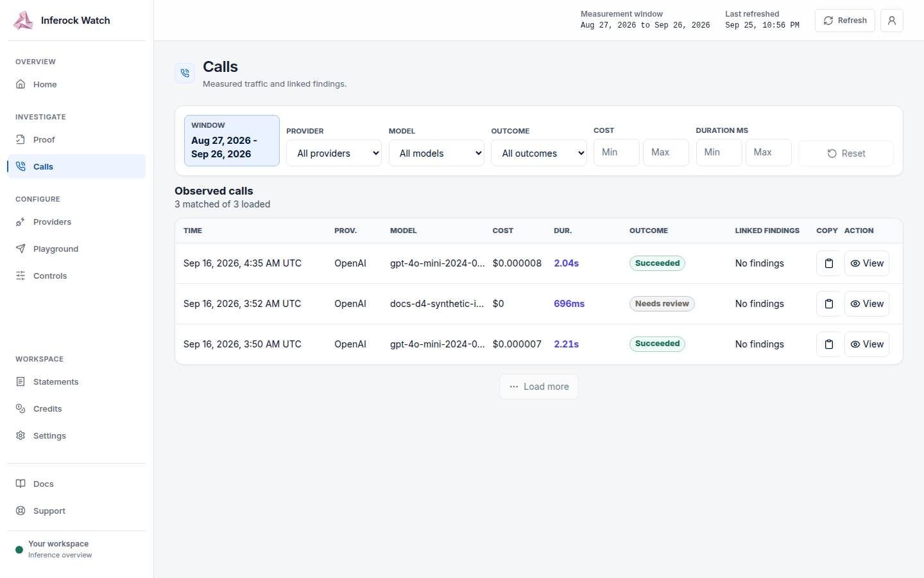Image resolution: width=924 pixels, height=578 pixels.
Task: Click the Calls page header phone icon
Action: [x=185, y=73]
